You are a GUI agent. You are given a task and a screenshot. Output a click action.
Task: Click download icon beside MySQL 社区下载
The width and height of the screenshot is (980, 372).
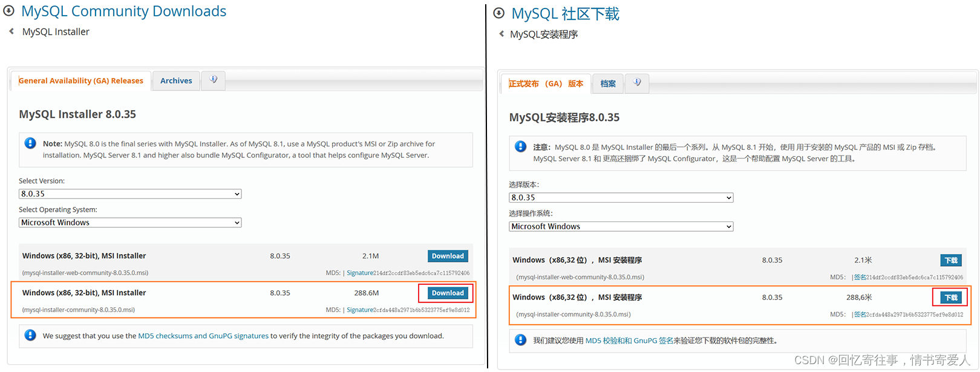499,13
